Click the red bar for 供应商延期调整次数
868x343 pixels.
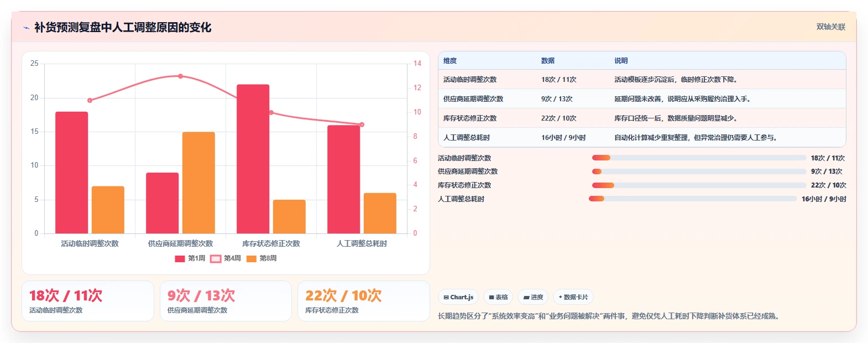click(163, 203)
